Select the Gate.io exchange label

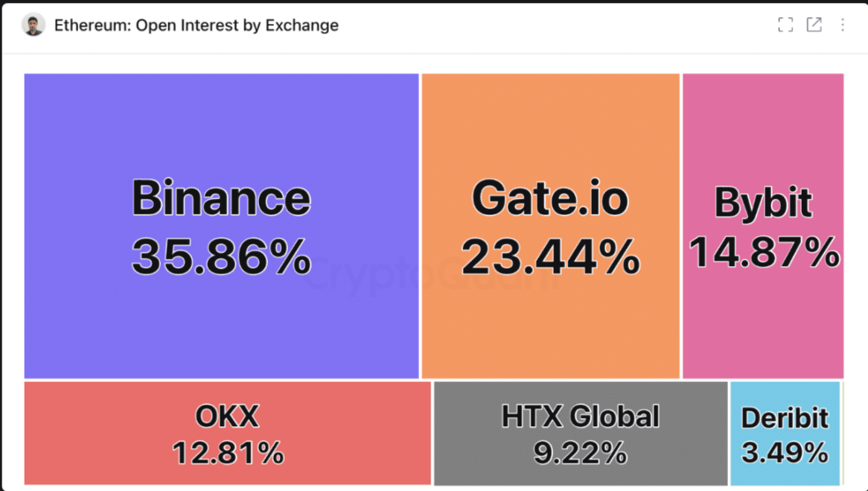point(550,199)
